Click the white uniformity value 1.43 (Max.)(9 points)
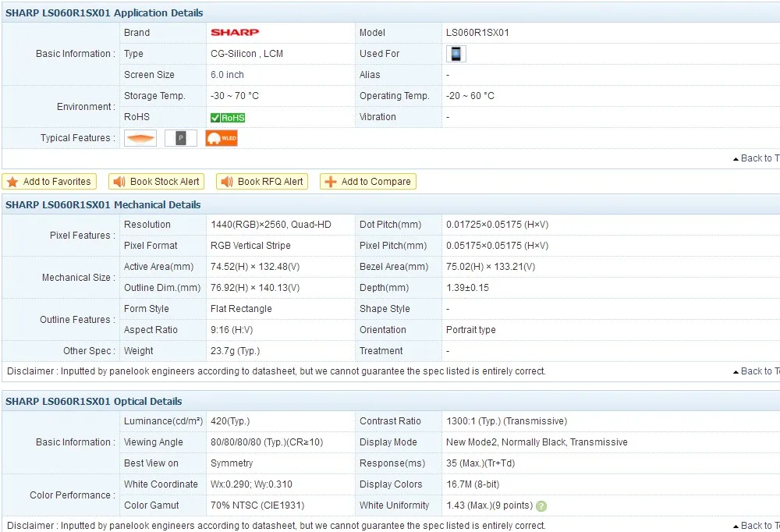The height and width of the screenshot is (532, 780). coord(490,505)
